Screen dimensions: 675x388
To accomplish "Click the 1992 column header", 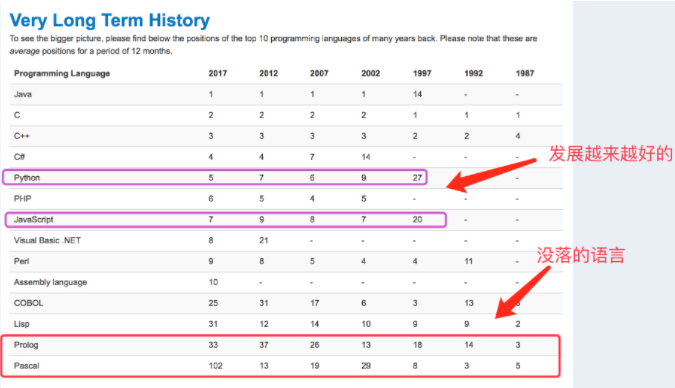I will click(474, 73).
